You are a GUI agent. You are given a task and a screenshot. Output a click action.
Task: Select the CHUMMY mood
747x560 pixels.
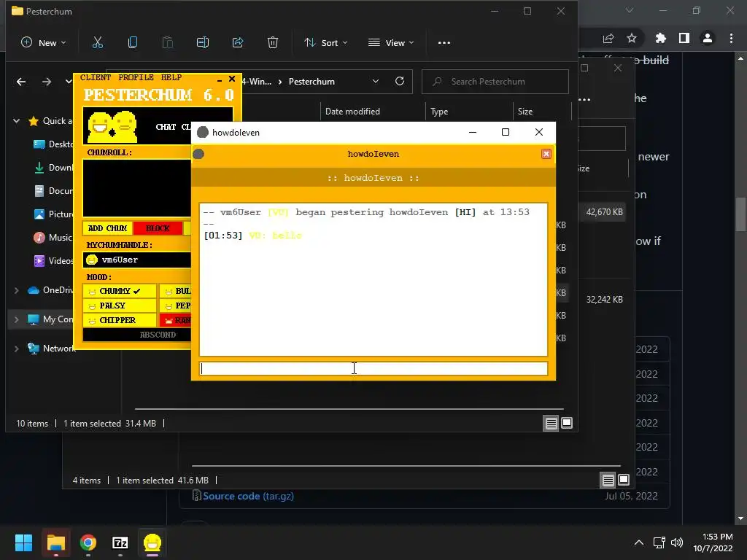pos(120,291)
